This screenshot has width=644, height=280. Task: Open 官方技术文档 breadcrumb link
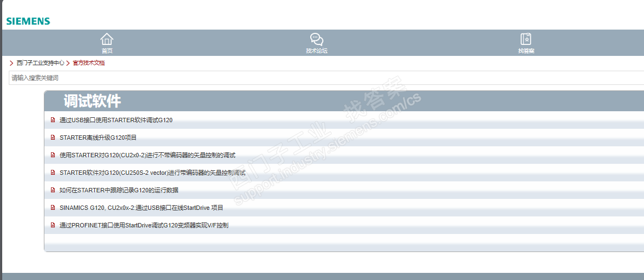[x=89, y=63]
